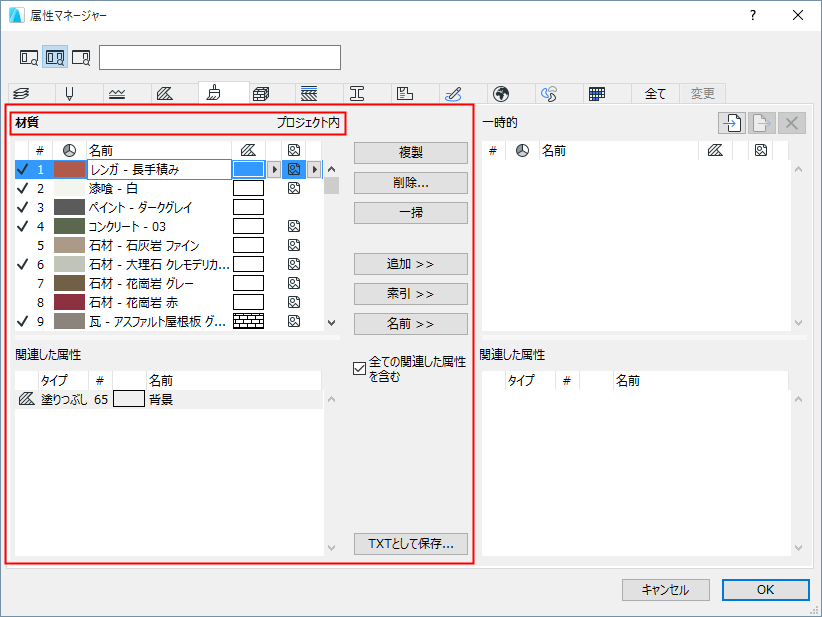Select the 漆喰 - 白 row name

(113, 188)
